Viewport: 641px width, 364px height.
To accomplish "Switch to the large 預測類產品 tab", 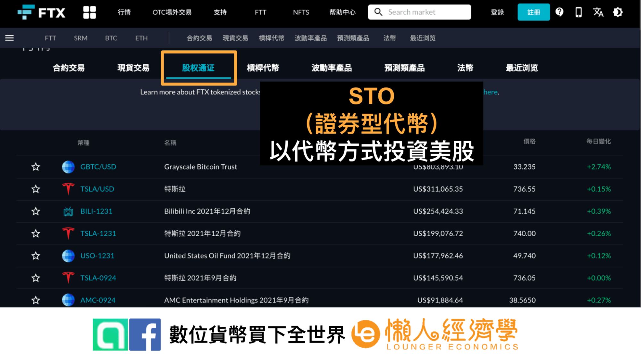I will (405, 68).
